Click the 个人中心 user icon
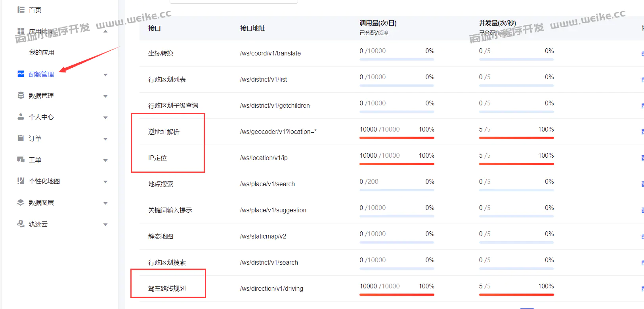The image size is (644, 309). coord(21,116)
